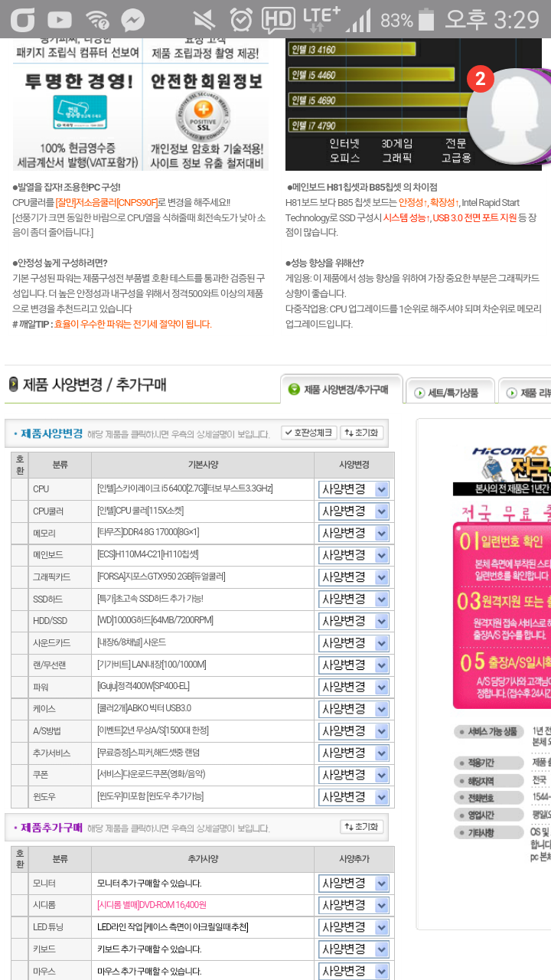Click CPU spec 스카이레이크 i5 6400 text
The height and width of the screenshot is (980, 551).
pyautogui.click(x=184, y=489)
